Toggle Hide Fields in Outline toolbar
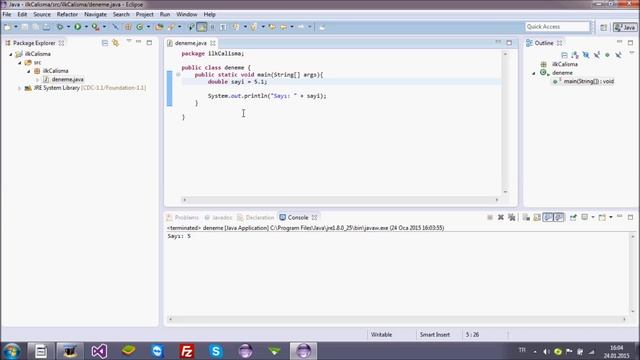The width and height of the screenshot is (640, 360). (x=586, y=55)
